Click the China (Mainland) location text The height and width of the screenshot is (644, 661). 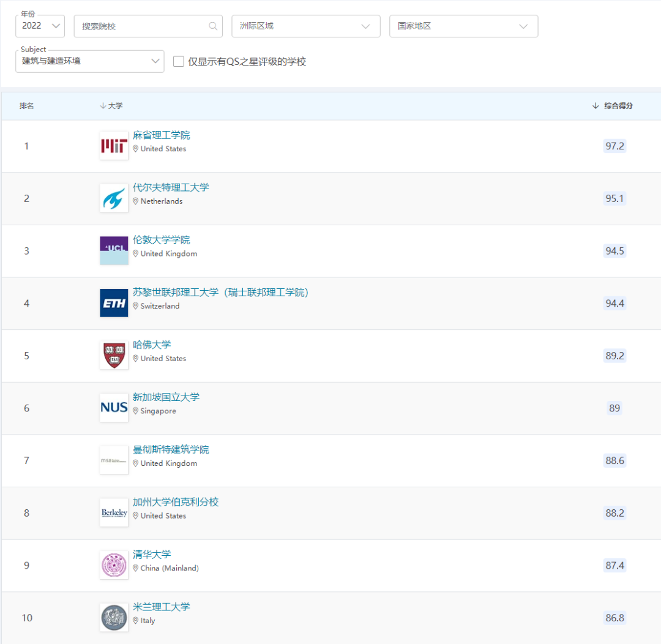(x=170, y=568)
